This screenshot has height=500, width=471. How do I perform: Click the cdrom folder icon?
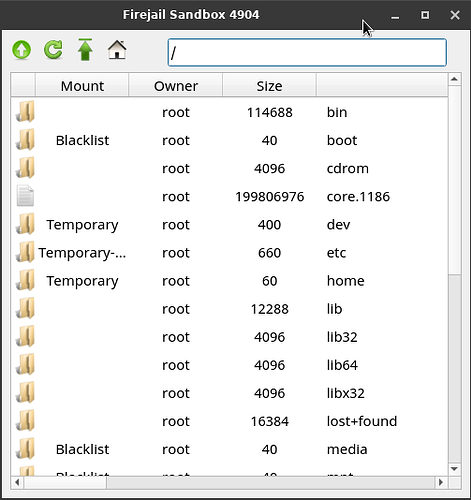(x=25, y=168)
